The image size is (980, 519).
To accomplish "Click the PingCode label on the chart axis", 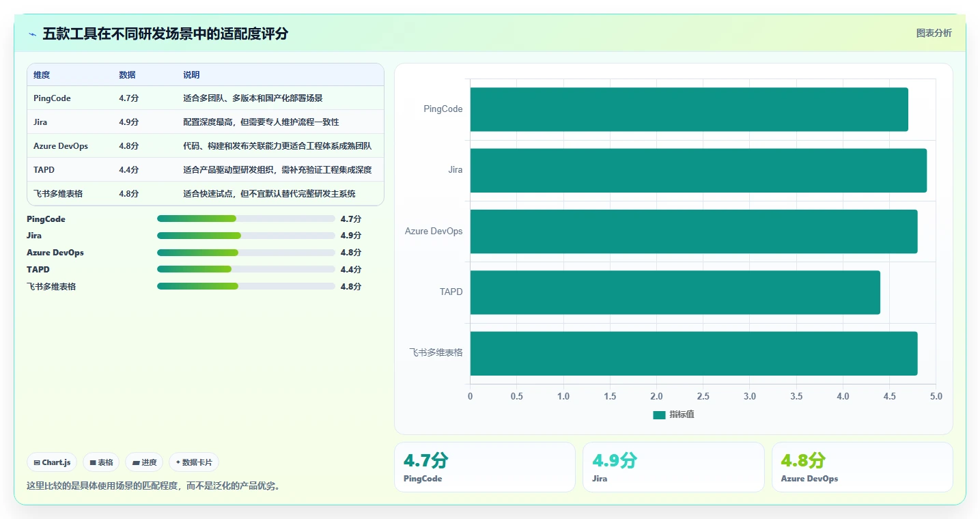I will point(443,109).
